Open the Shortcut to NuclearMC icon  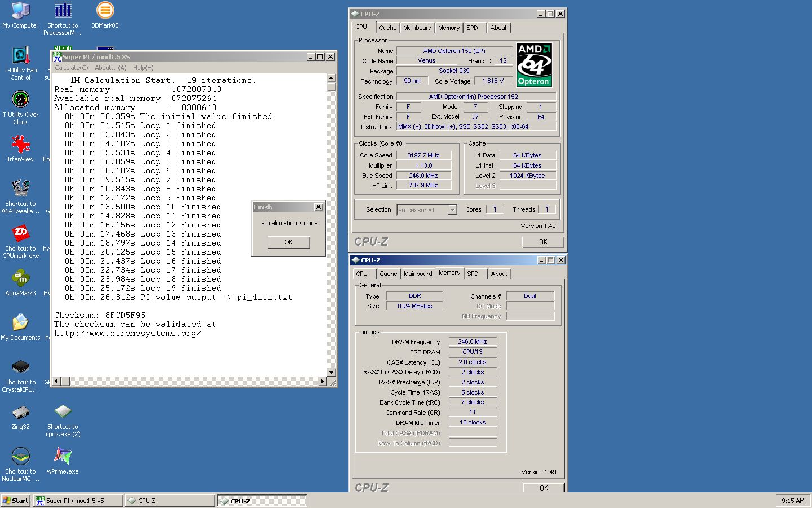(20, 465)
